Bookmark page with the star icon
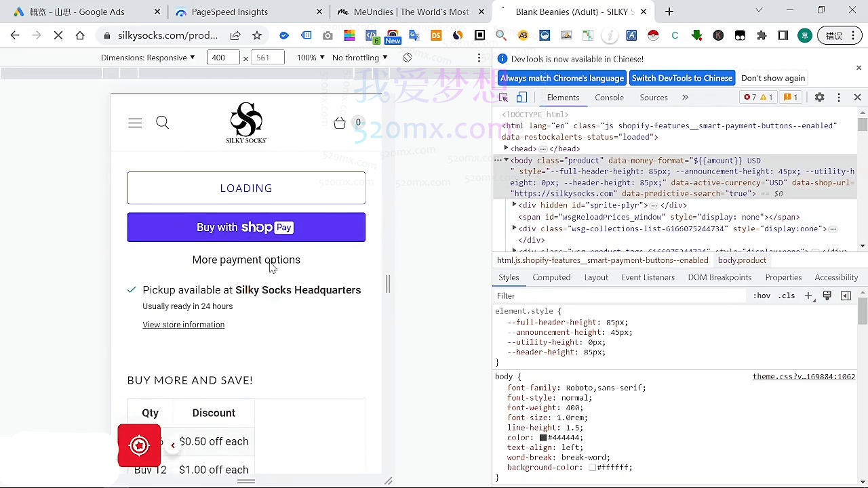Viewport: 868px width, 488px height. pyautogui.click(x=257, y=35)
